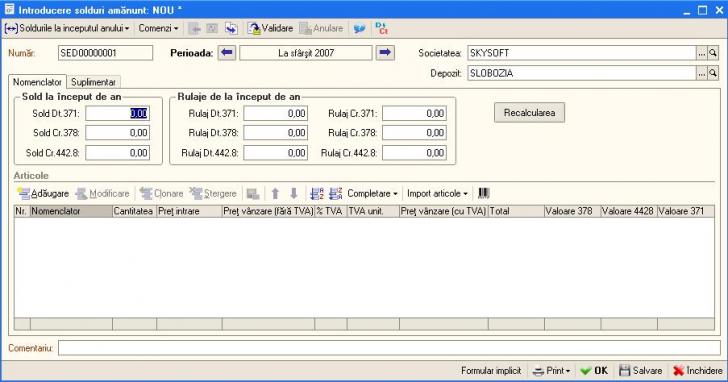Open Depozit browse ellipsis button
The height and width of the screenshot is (382, 728).
702,73
